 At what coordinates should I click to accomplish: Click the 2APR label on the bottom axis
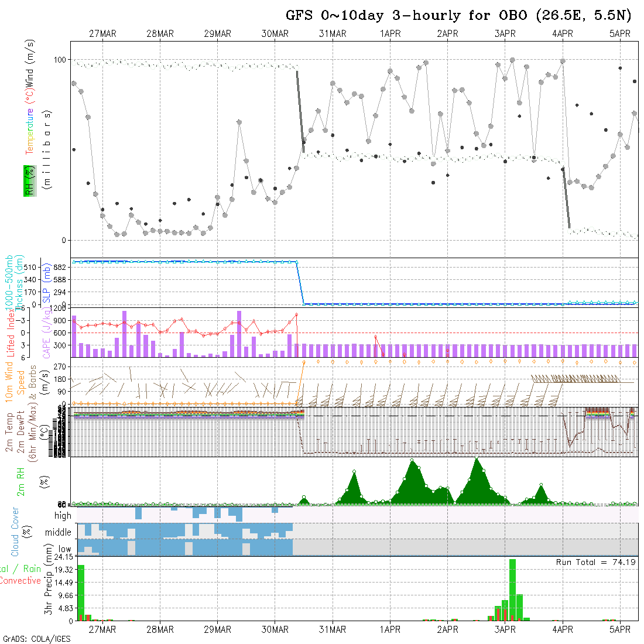coord(447,629)
